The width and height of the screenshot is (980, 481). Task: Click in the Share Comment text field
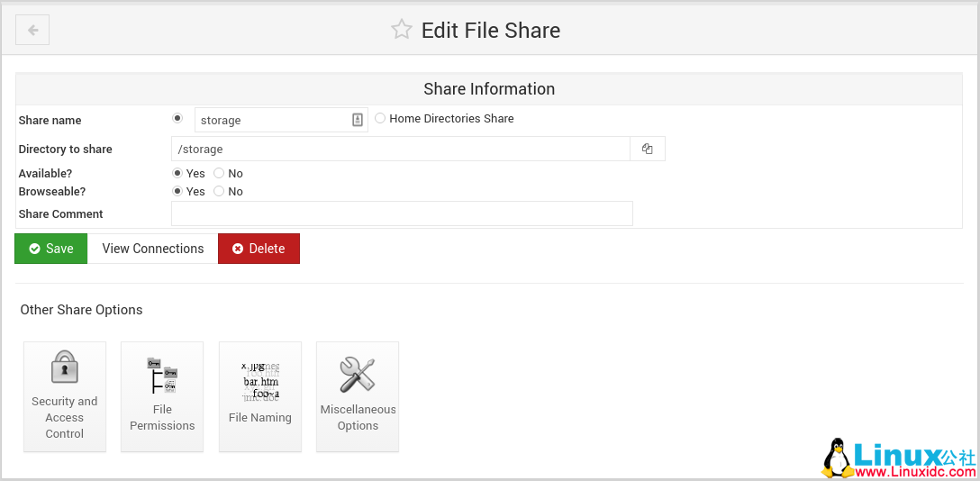coord(402,213)
